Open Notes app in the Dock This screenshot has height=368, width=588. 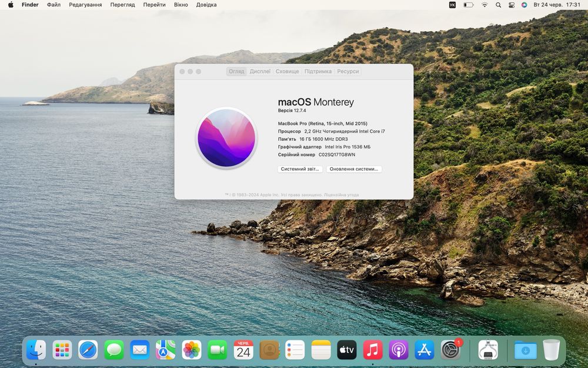(x=321, y=350)
